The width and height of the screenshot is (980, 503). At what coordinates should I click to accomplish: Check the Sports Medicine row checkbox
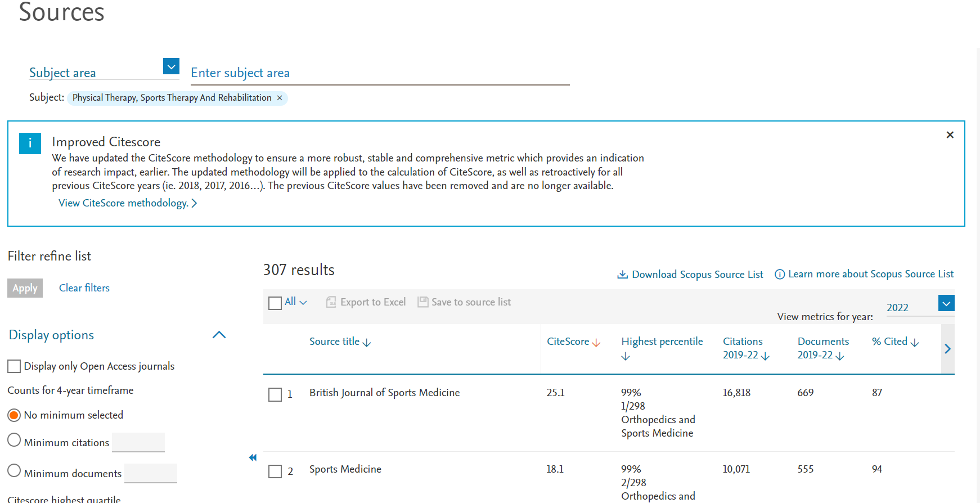pyautogui.click(x=275, y=471)
